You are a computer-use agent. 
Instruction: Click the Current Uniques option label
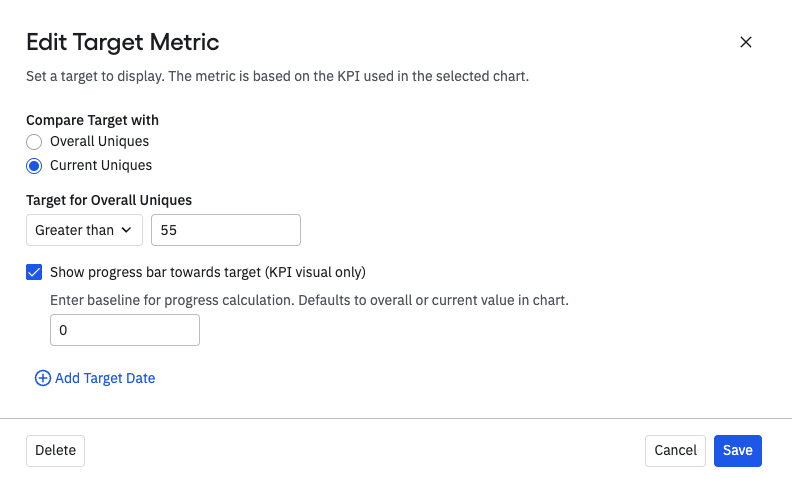tap(101, 165)
